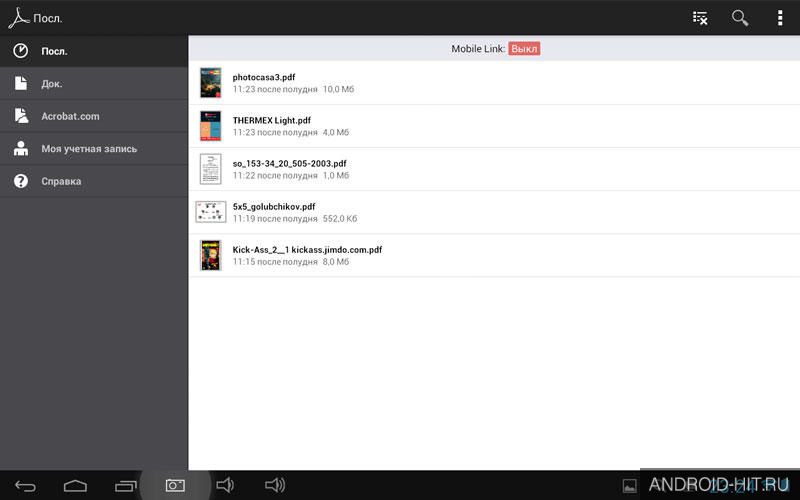Tap the Adobe Reader logo icon
This screenshot has height=500, width=800.
click(x=18, y=18)
